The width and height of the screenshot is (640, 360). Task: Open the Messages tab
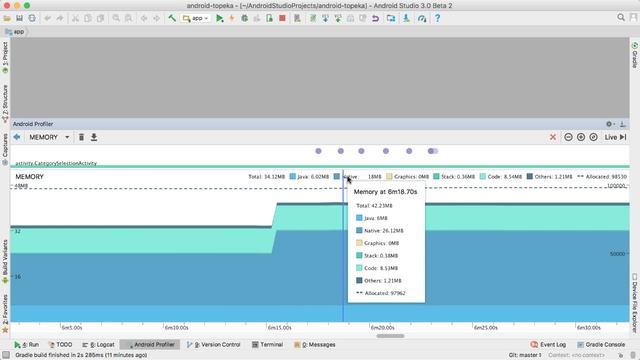click(315, 344)
